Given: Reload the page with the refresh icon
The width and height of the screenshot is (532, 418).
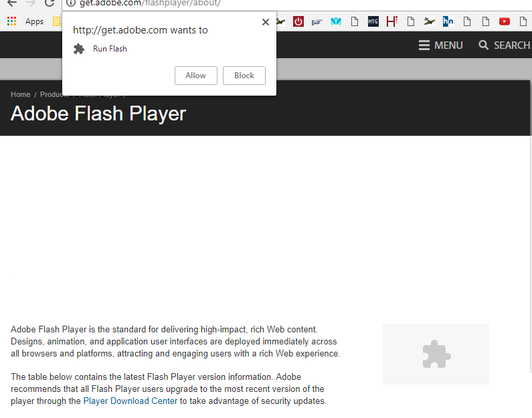Looking at the screenshot, I should coord(50,3).
